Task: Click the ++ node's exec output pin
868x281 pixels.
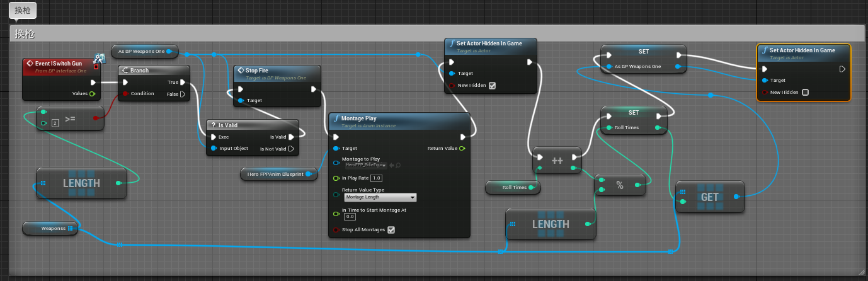Action: coord(574,157)
